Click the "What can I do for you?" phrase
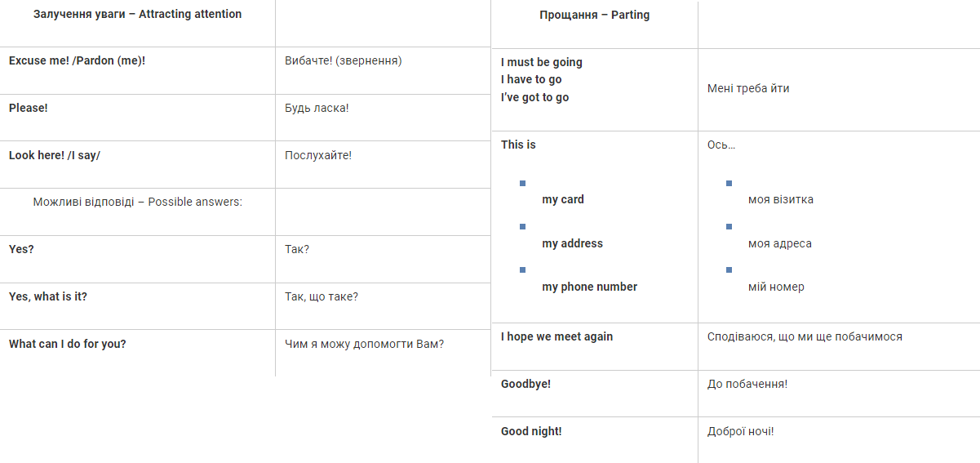980x463 pixels. (x=68, y=344)
